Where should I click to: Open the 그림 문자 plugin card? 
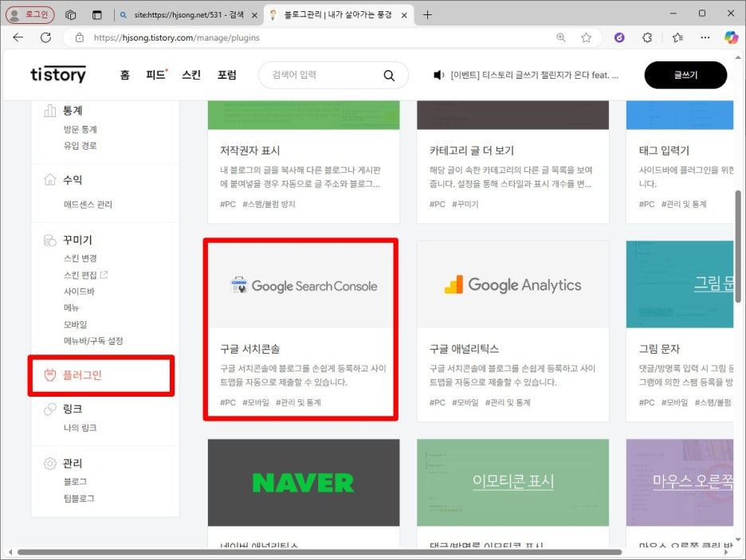point(680,331)
